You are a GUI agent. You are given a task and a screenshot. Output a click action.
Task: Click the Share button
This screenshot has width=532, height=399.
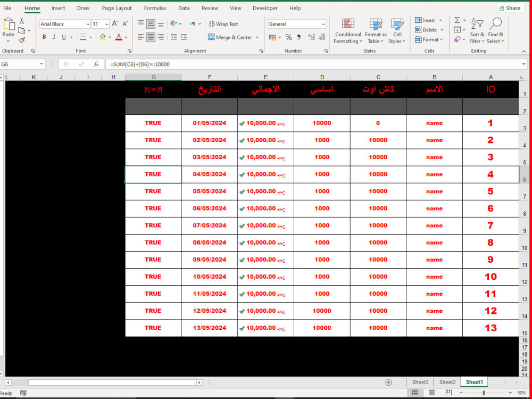tap(510, 8)
